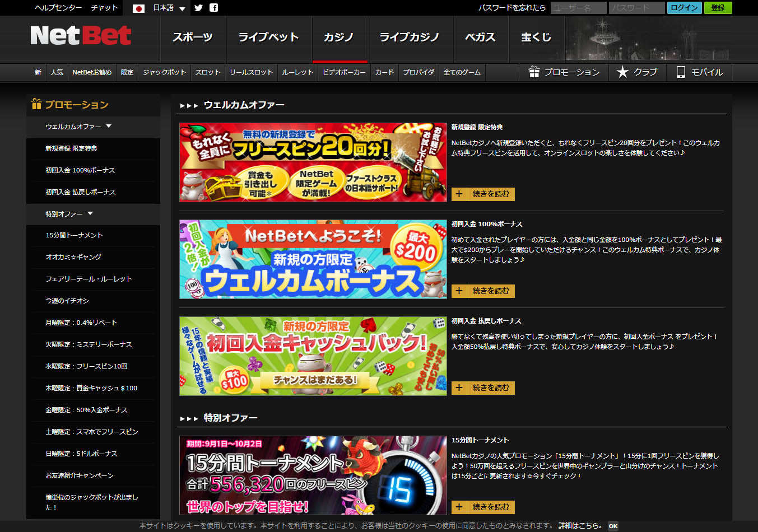Select the カード category
The image size is (758, 532).
click(x=384, y=72)
